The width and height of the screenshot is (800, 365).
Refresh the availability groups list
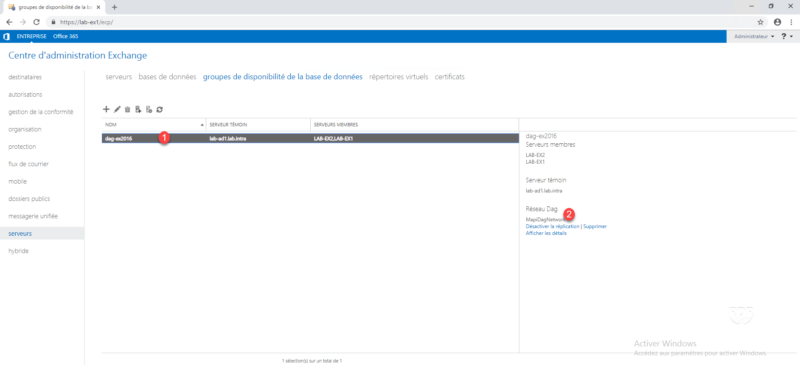pos(159,109)
